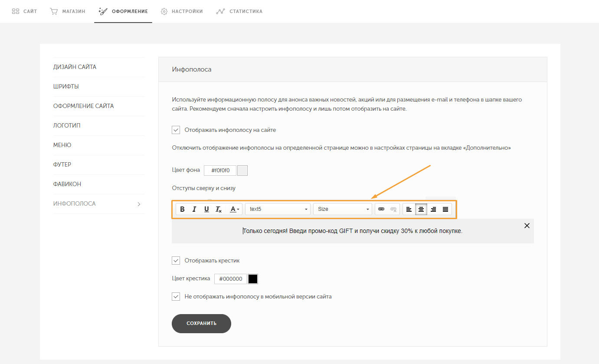Open the text5 style dropdown
Image resolution: width=599 pixels, height=364 pixels.
tap(278, 209)
